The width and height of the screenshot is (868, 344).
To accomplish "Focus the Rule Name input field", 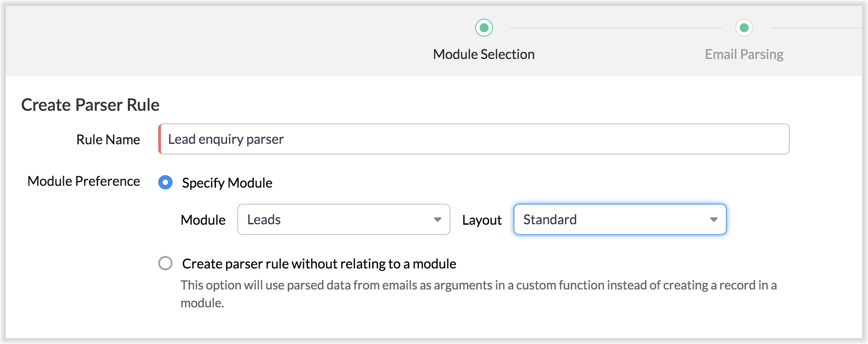I will tap(474, 139).
